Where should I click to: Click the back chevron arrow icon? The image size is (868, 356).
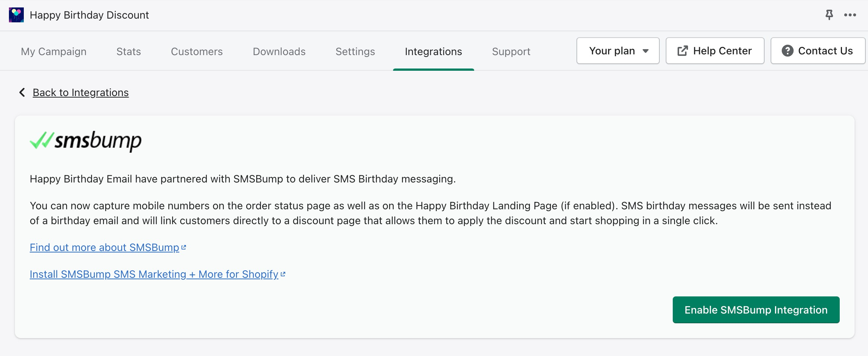pos(22,92)
